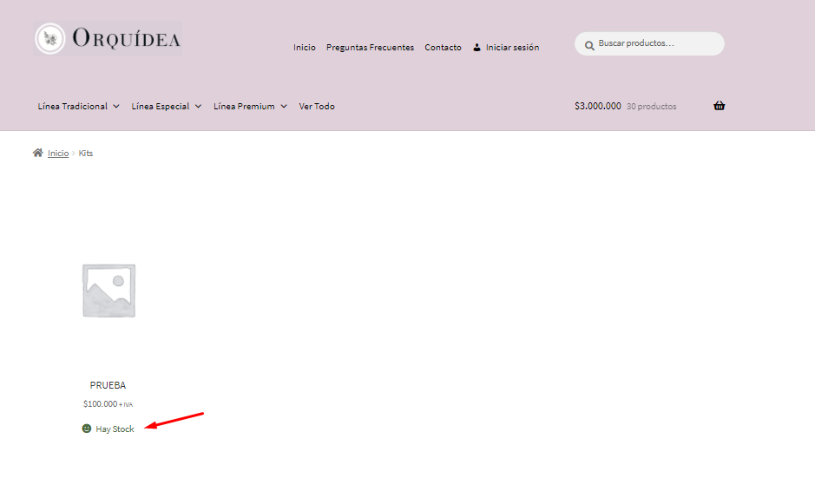Screen dimensions: 815x504
Task: Open the shopping basket icon
Action: click(719, 106)
